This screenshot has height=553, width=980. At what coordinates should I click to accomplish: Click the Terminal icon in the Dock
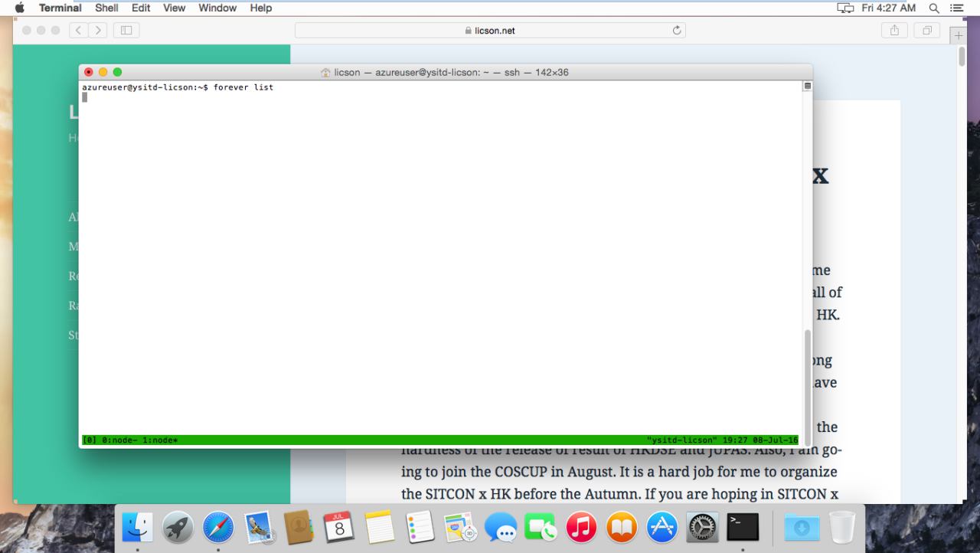[x=742, y=527]
